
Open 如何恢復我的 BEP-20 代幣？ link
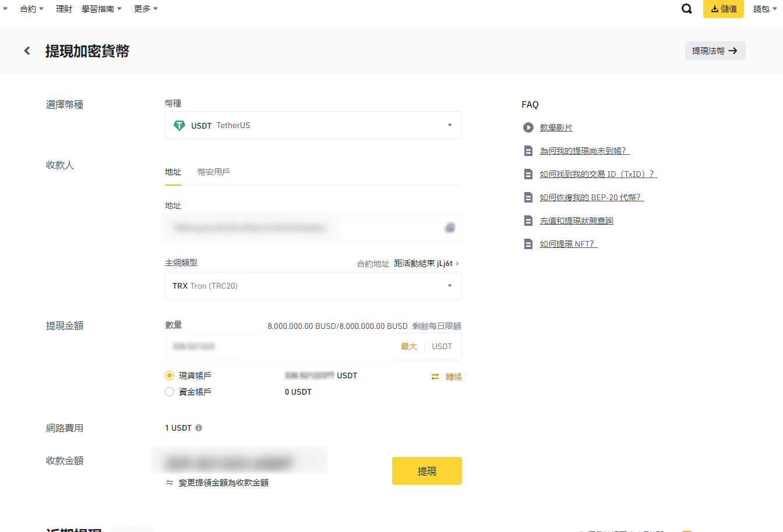592,197
